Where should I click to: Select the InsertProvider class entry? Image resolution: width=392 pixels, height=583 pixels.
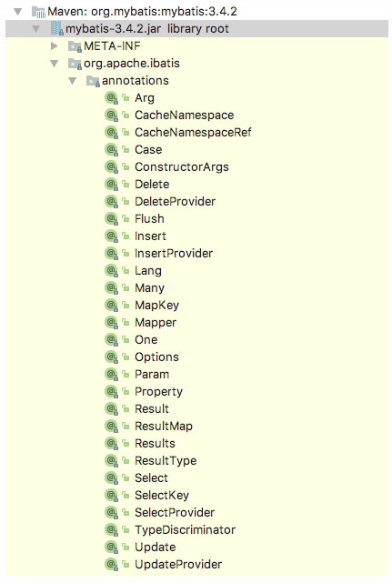[x=174, y=253]
